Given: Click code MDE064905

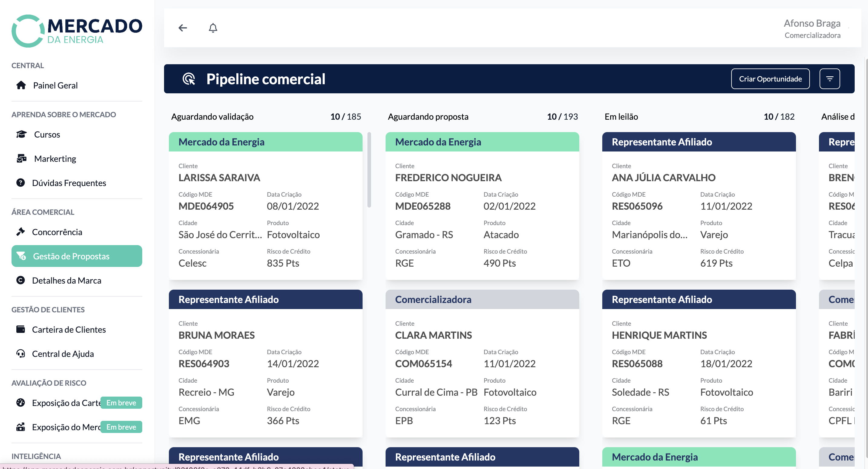Looking at the screenshot, I should tap(206, 206).
